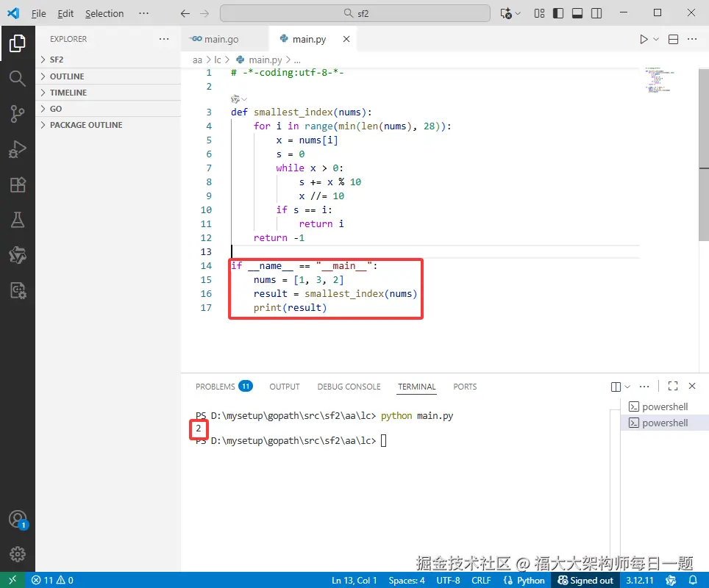This screenshot has height=588, width=709.
Task: Click the sf2 command center search box
Action: tap(355, 13)
